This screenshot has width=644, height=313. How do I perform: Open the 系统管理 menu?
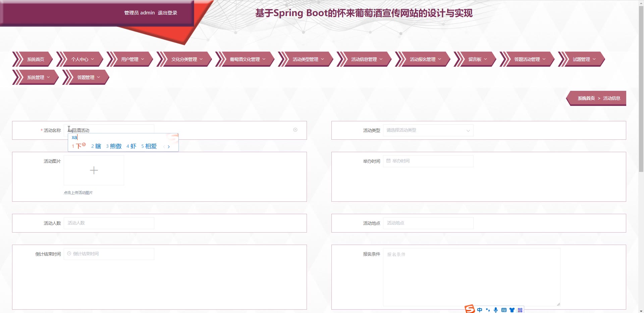tap(36, 77)
